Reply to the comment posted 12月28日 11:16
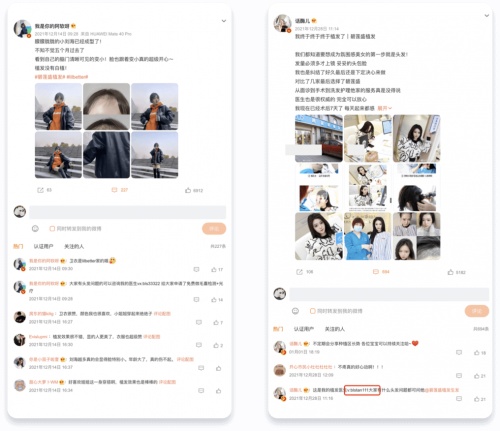This screenshot has height=431, width=500. pyautogui.click(x=459, y=399)
